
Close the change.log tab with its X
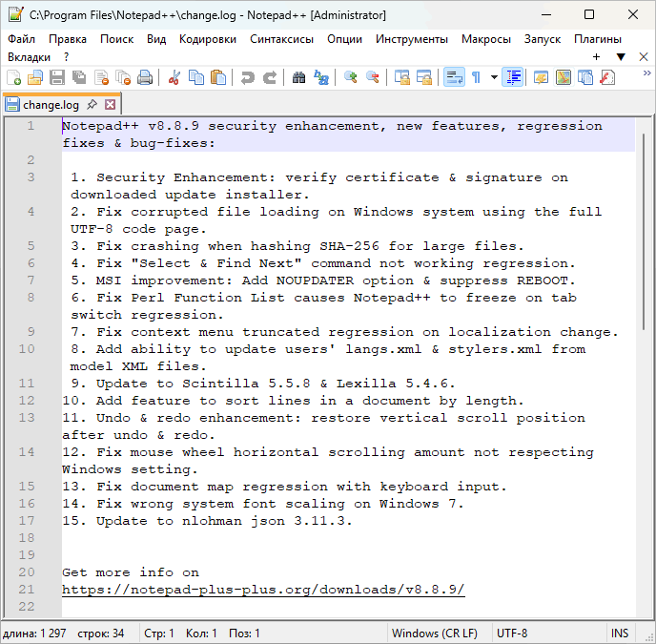111,104
